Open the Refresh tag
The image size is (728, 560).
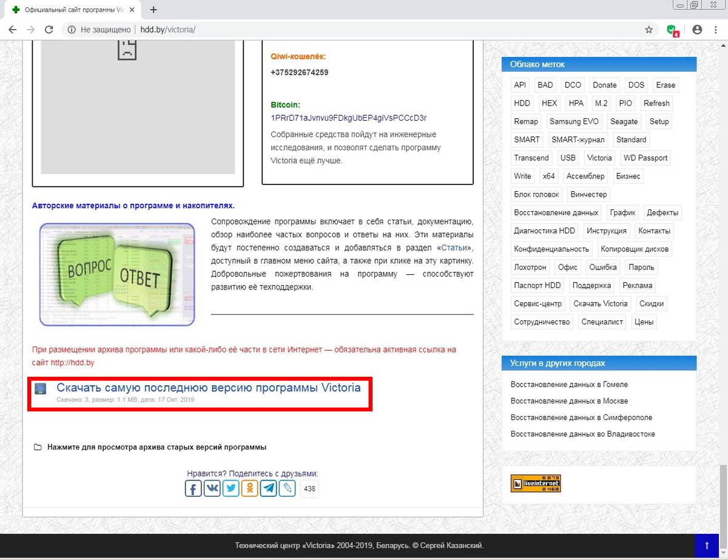(656, 103)
